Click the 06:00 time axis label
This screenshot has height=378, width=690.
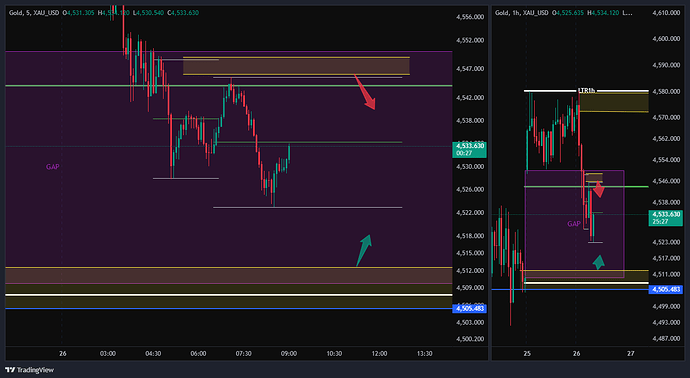coord(198,353)
